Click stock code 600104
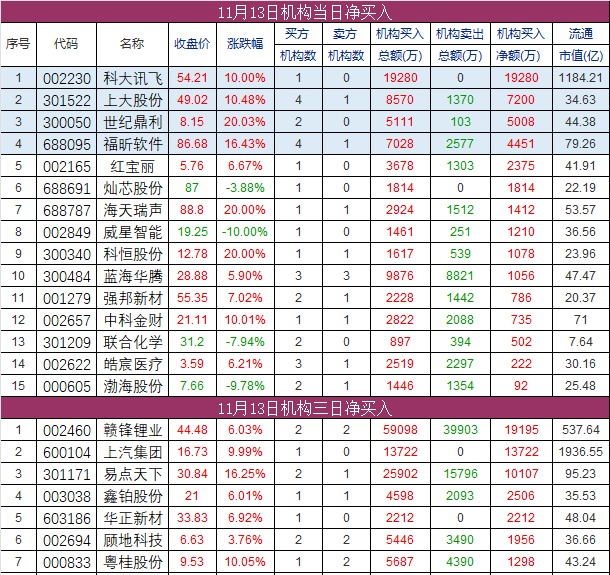 67,453
